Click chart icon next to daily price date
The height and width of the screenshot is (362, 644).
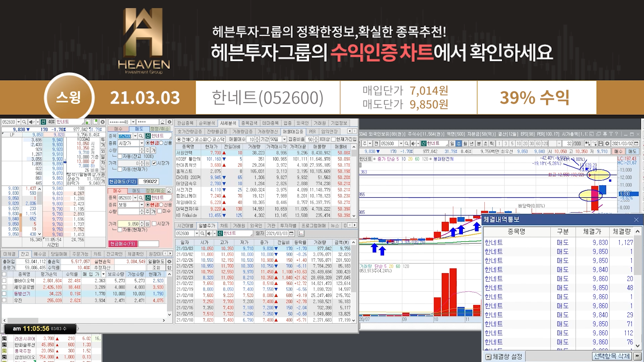tap(301, 233)
